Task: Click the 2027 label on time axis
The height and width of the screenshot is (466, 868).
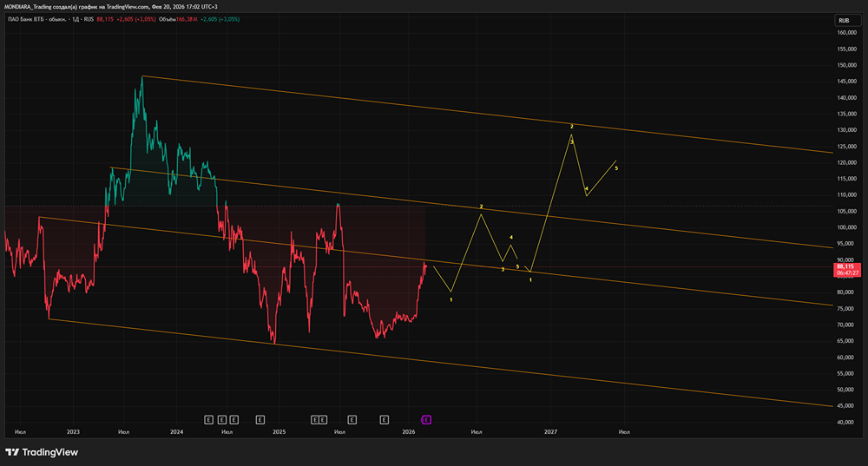Action: 550,431
